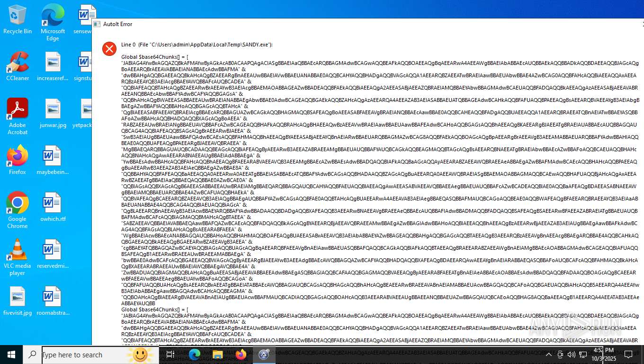Open the network icon in system tray
Image resolution: width=644 pixels, height=364 pixels.
click(583, 355)
